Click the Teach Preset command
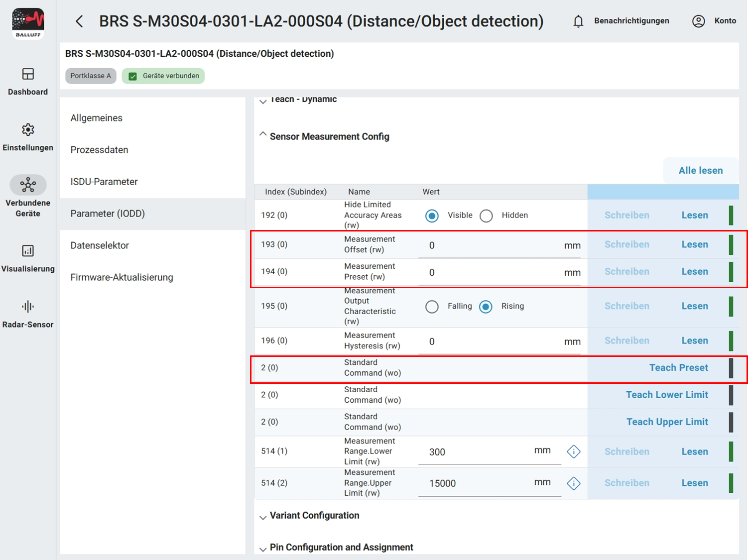 point(678,368)
